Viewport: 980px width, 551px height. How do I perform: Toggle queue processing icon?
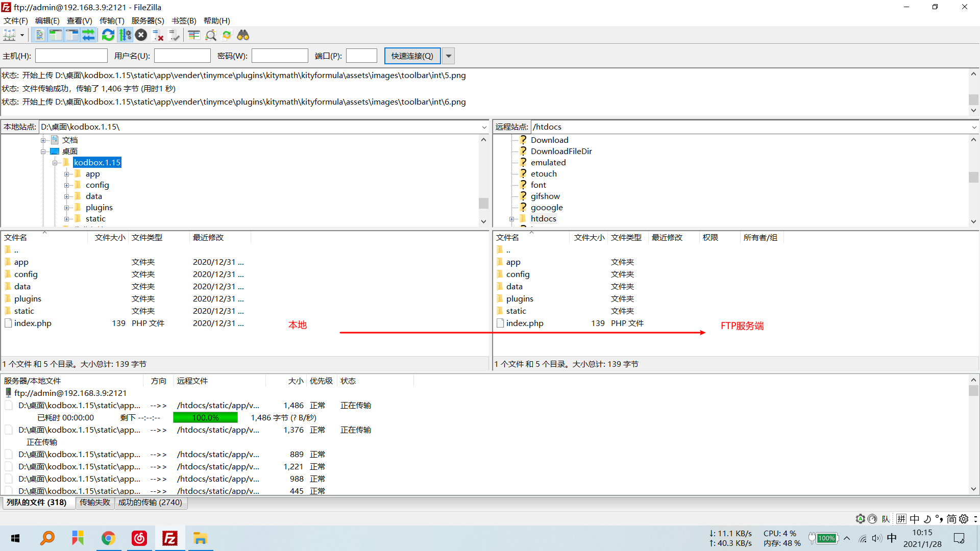pos(125,35)
